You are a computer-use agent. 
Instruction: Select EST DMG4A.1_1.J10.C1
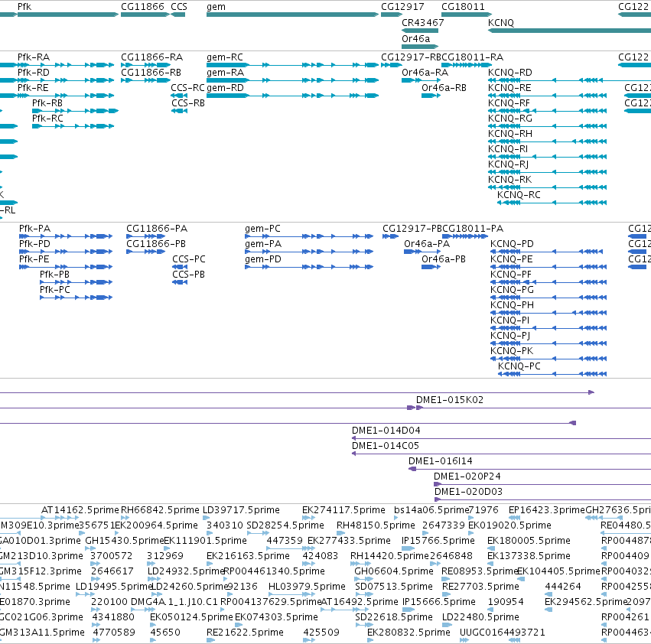pos(174,602)
